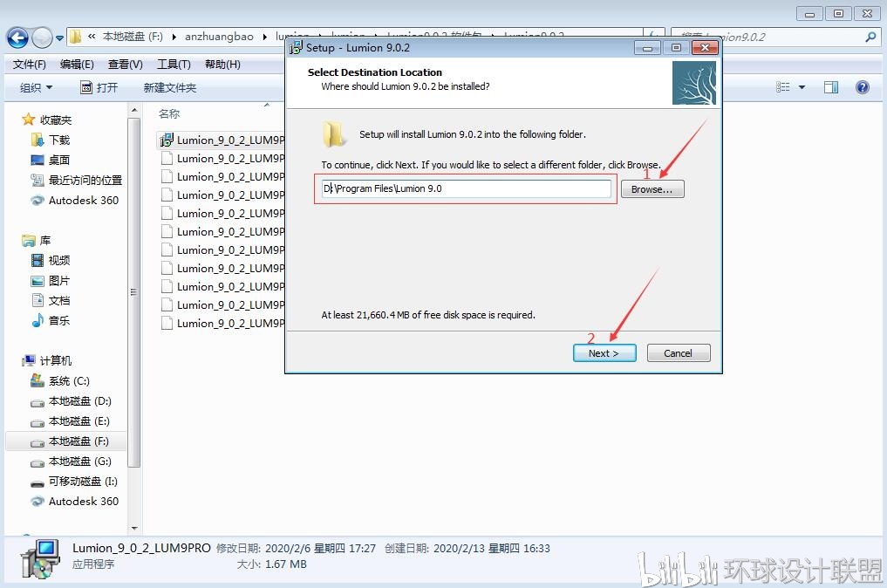Click the Explorer back arrow button
Screen dimensions: 887x588
click(17, 38)
